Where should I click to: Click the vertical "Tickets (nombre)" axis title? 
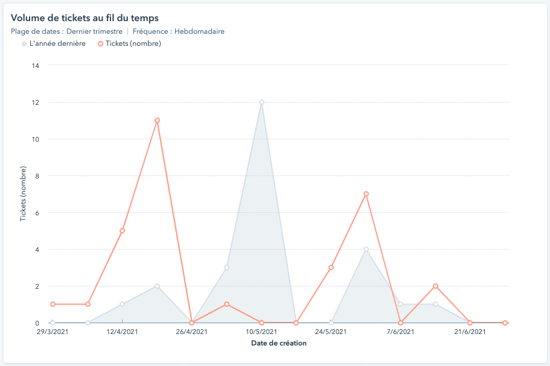pos(23,193)
